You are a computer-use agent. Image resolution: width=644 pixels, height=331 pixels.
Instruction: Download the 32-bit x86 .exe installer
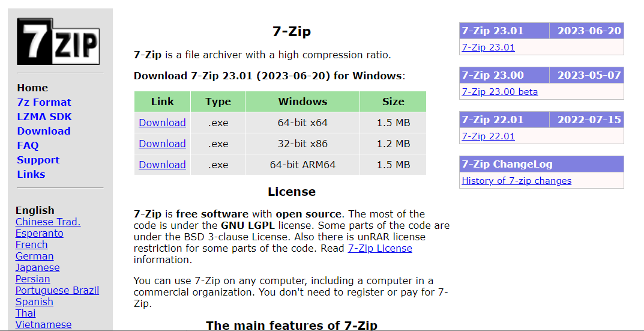[162, 144]
